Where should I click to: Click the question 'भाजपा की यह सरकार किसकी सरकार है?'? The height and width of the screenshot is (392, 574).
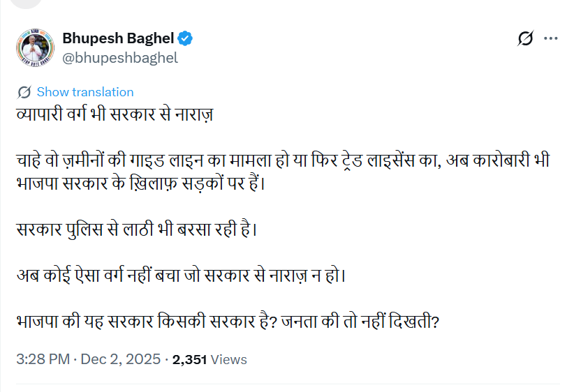pos(143,322)
